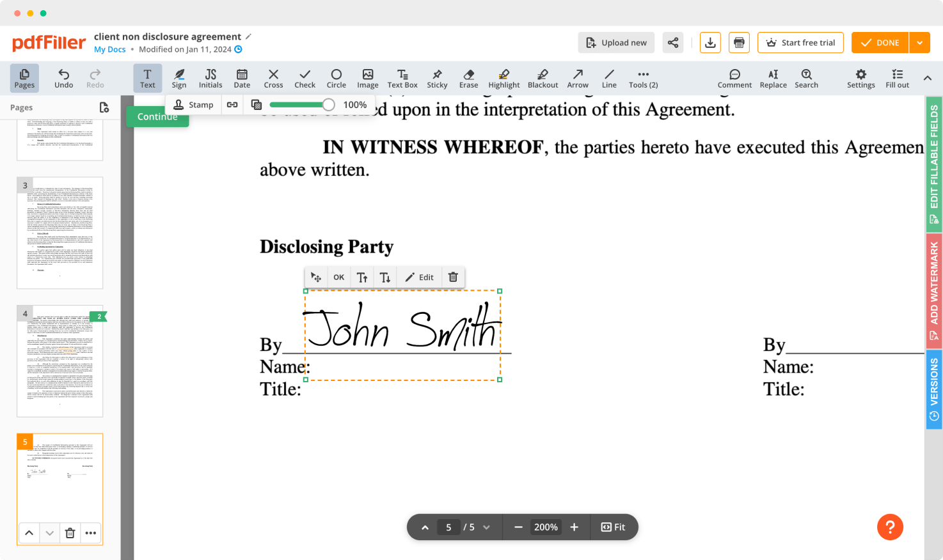Select the Highlight tool
This screenshot has height=560, width=943.
click(503, 78)
